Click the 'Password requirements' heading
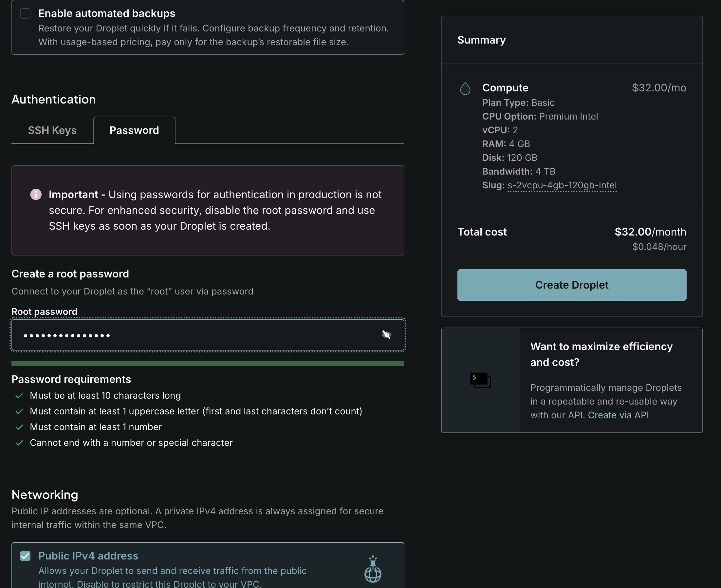The width and height of the screenshot is (721, 588). pyautogui.click(x=71, y=379)
